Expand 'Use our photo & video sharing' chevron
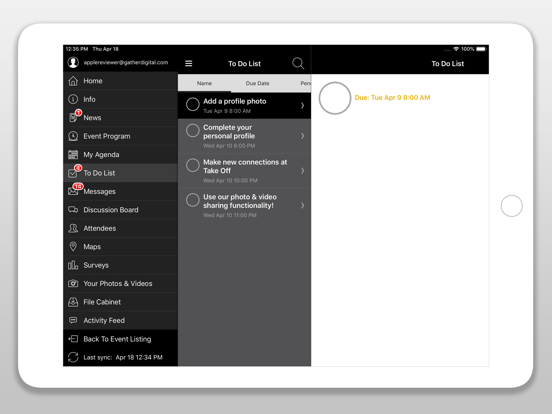The image size is (552, 414). 302,205
